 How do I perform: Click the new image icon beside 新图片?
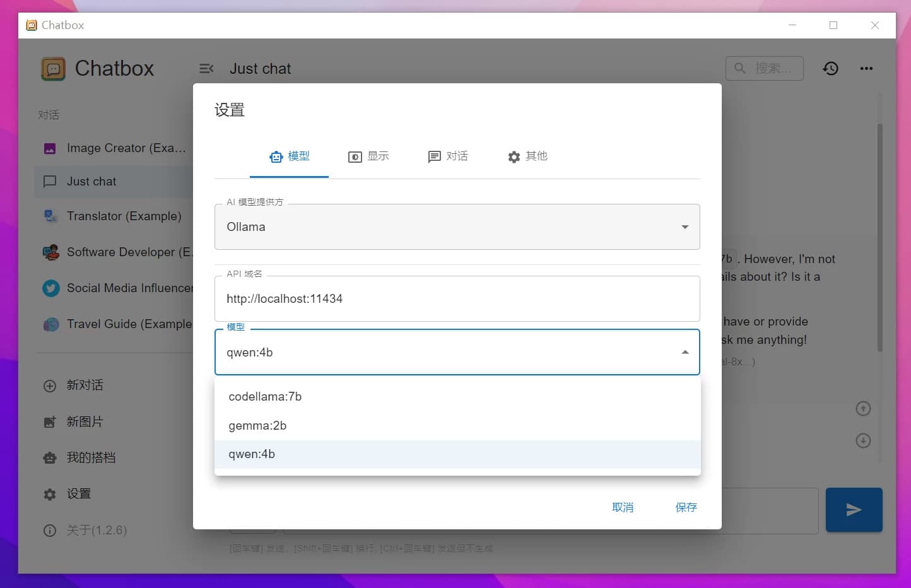point(50,422)
